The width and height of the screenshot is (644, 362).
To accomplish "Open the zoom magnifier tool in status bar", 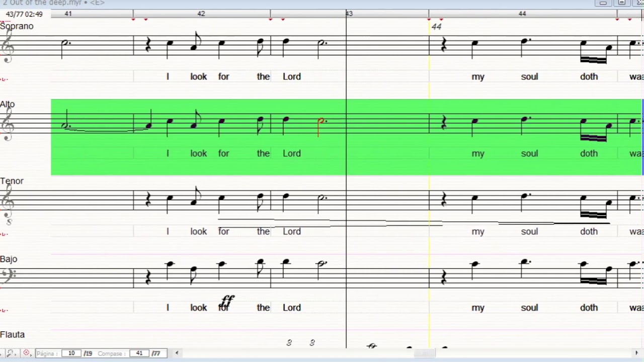I will (10, 353).
